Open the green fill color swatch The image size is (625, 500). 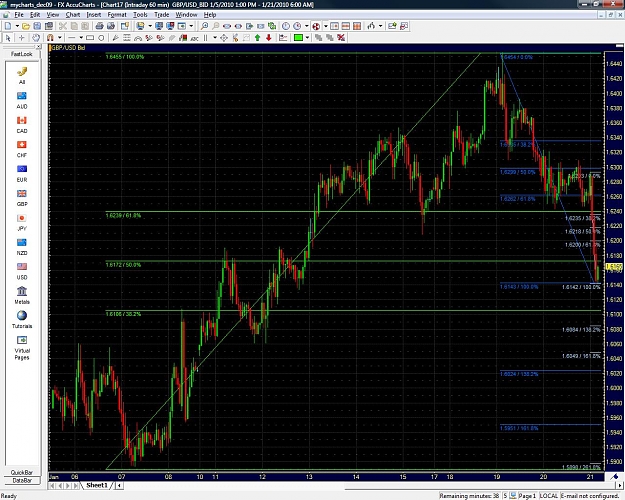pos(298,37)
